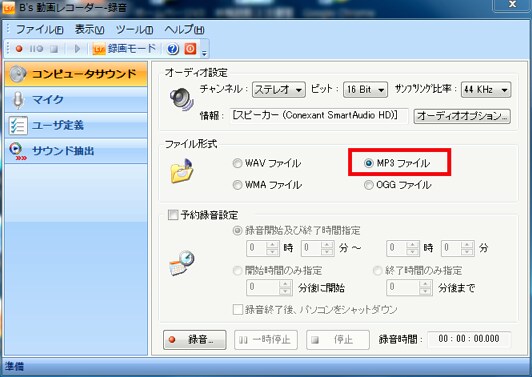The height and width of the screenshot is (377, 532).
Task: Click the 録音 record button
Action: coord(195,340)
